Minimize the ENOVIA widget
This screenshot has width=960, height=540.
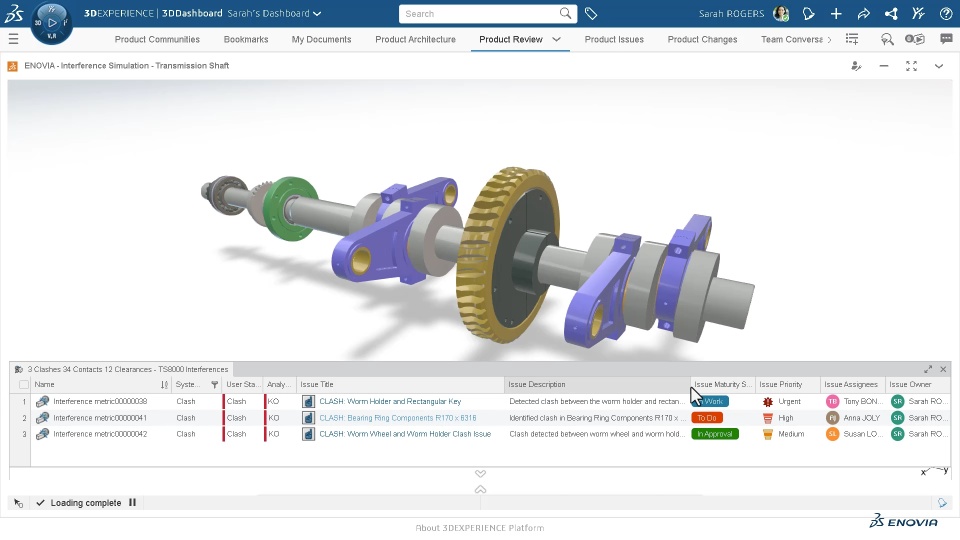(883, 66)
